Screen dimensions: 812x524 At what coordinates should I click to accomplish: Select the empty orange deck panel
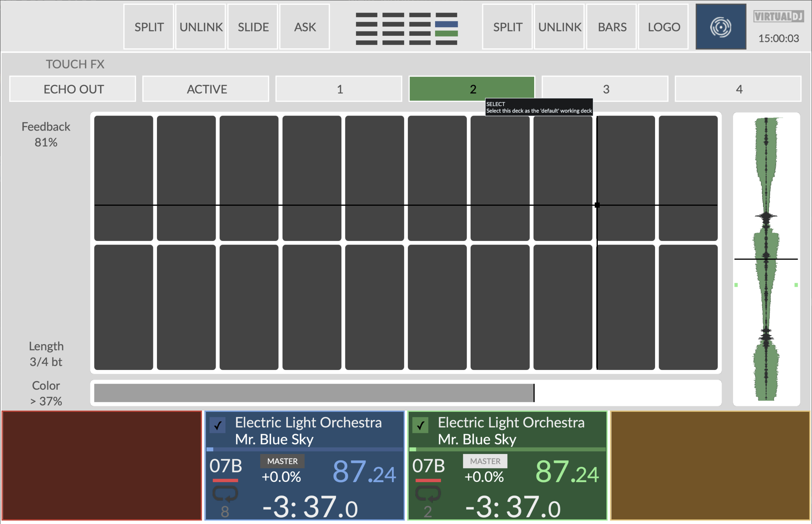[710, 466]
